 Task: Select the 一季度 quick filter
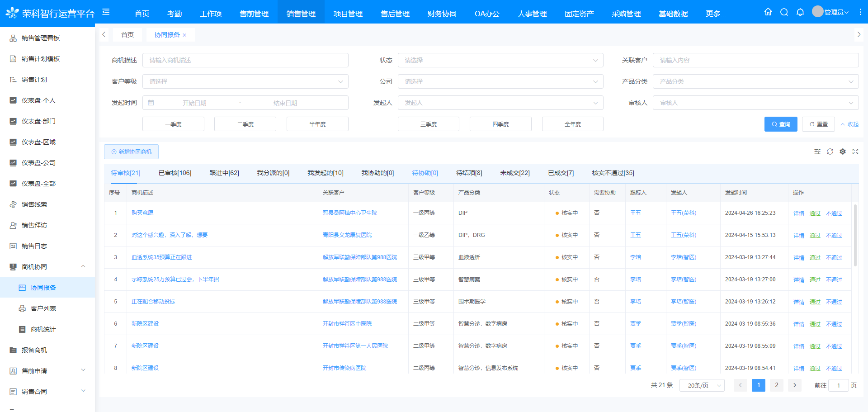(x=173, y=124)
